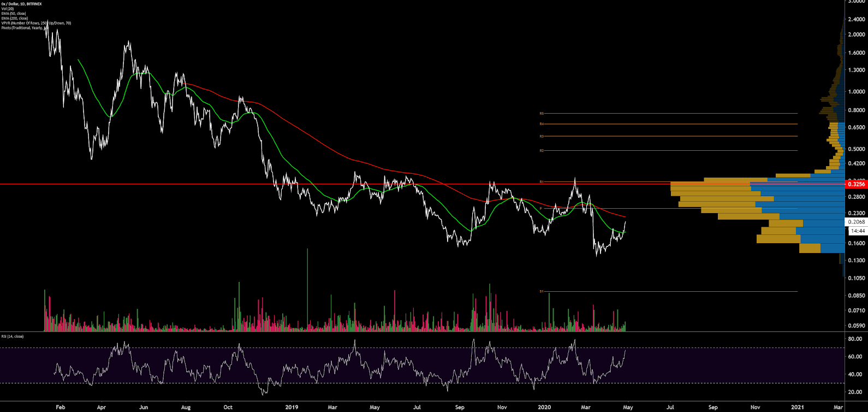Click the 1.3000 price axis label
The image size is (868, 412).
click(857, 70)
